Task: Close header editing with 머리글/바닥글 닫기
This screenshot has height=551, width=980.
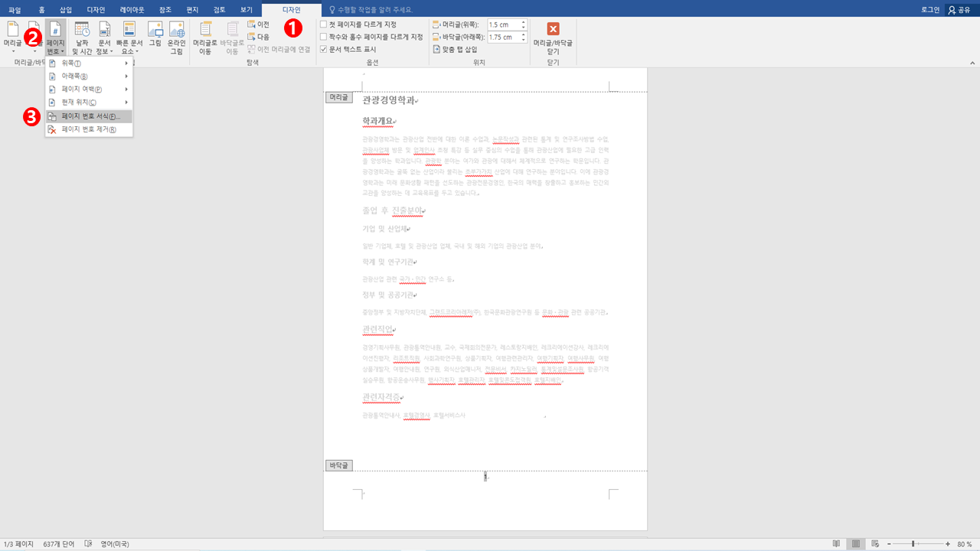Action: 553,36
